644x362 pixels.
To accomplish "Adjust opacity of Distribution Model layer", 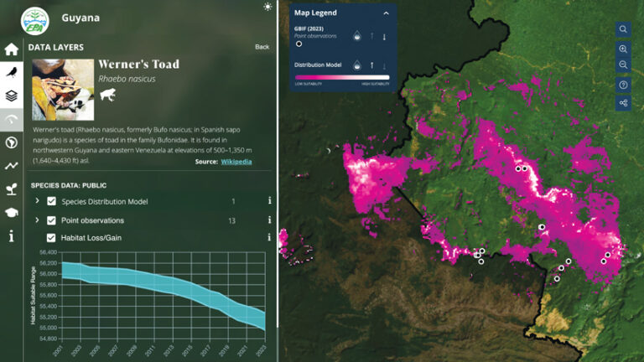I will click(357, 65).
